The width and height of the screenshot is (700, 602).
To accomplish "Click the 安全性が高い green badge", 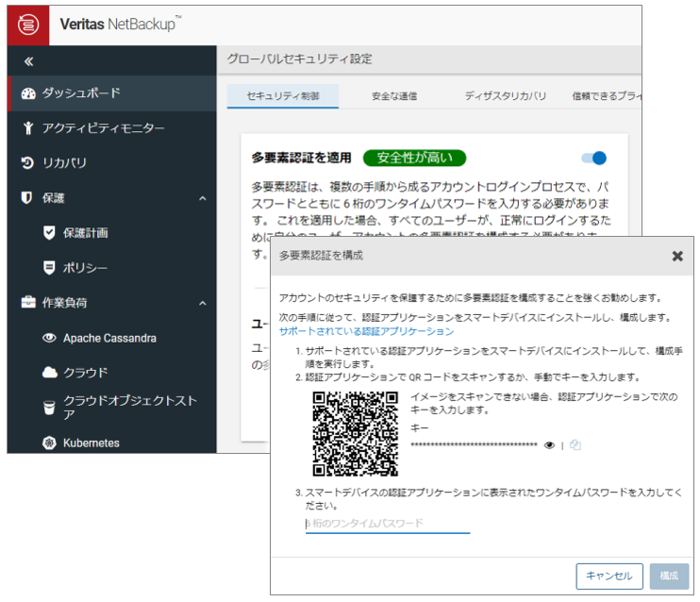I will (x=415, y=158).
